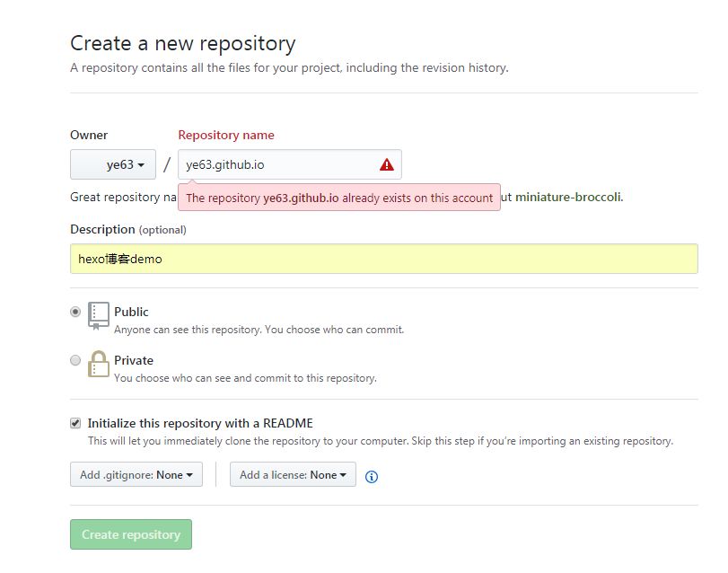Select the Public radio button
Image resolution: width=728 pixels, height=573 pixels.
coord(75,312)
